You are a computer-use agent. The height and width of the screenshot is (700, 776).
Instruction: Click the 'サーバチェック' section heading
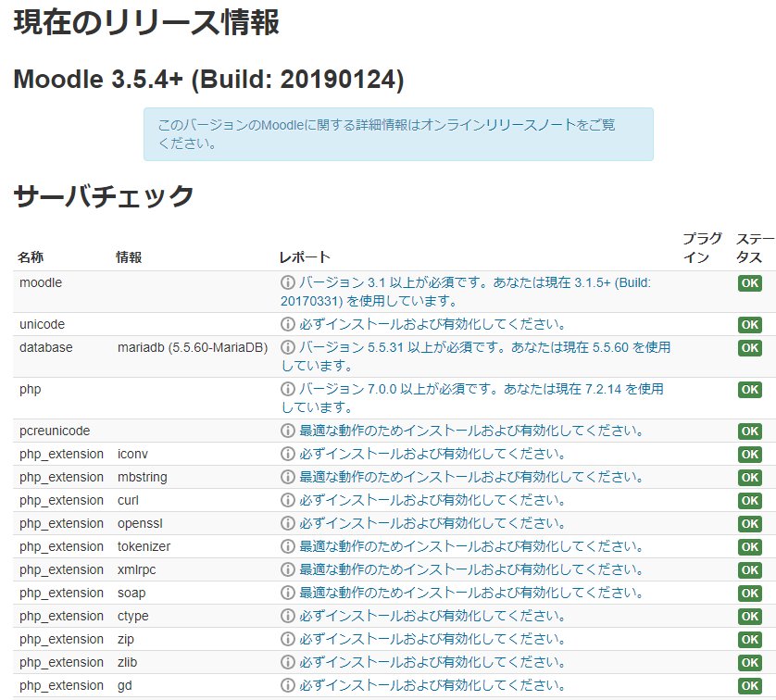(x=104, y=196)
